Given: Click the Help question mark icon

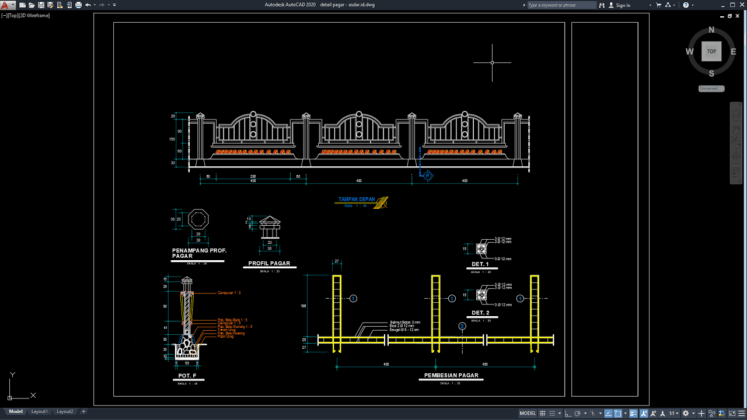Looking at the screenshot, I should (x=686, y=5).
